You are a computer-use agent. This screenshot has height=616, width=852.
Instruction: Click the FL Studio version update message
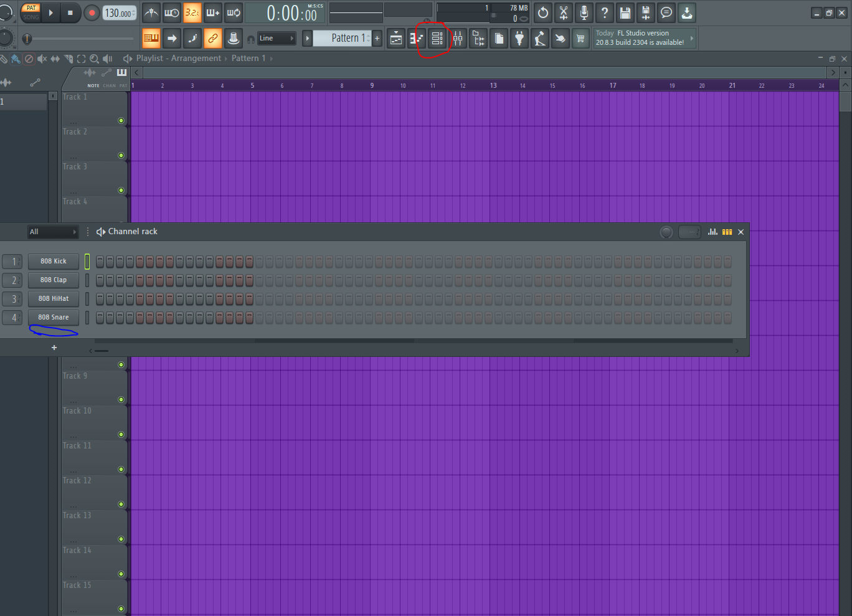pos(640,38)
